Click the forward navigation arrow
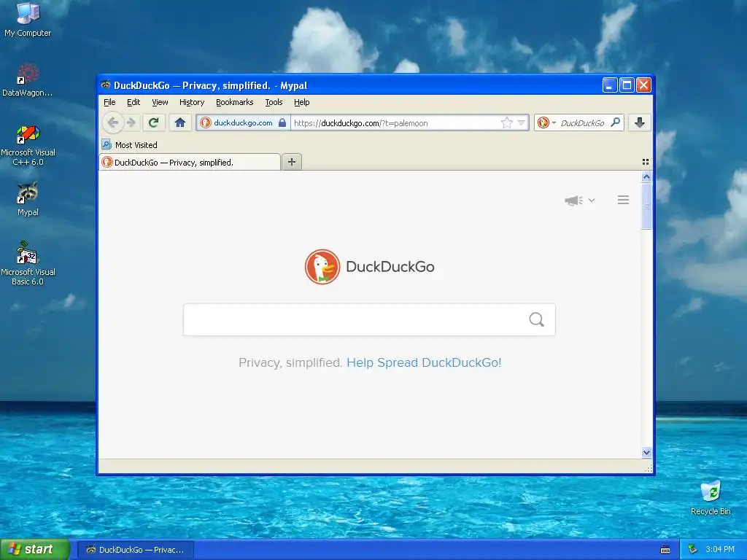747x560 pixels. [132, 122]
